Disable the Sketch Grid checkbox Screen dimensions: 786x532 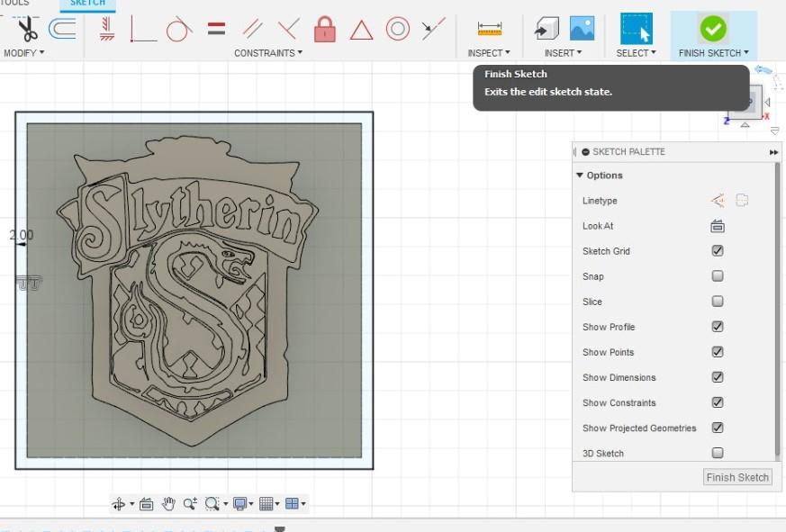pyautogui.click(x=718, y=251)
